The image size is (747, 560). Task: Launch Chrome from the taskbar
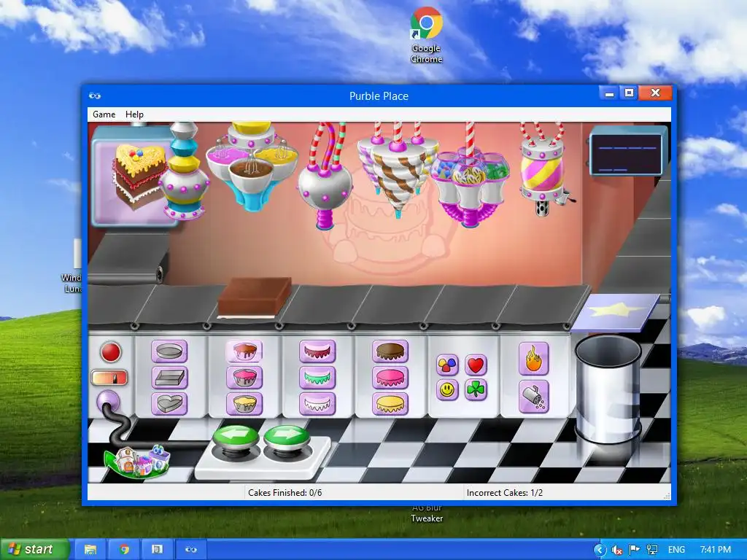click(124, 550)
